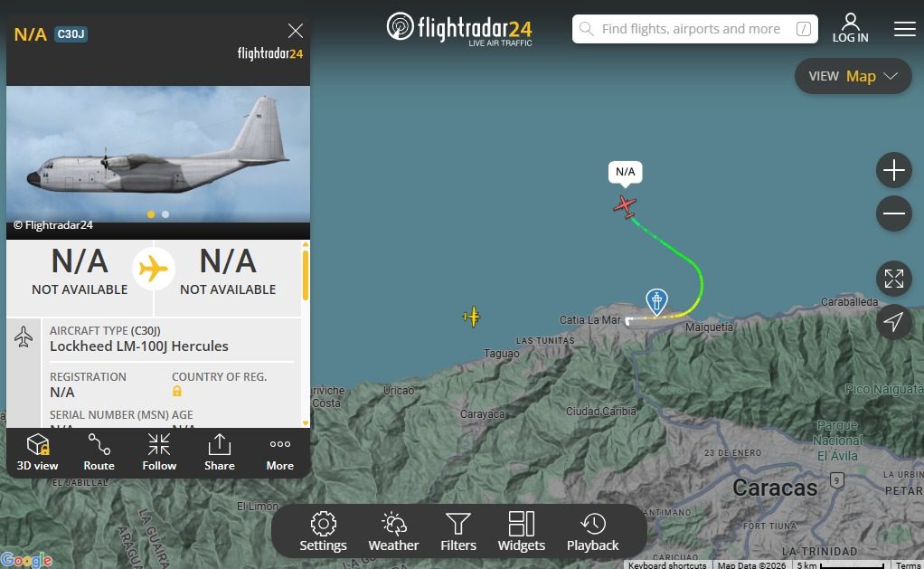Click the LOG IN button
This screenshot has width=924, height=569.
pyautogui.click(x=851, y=28)
